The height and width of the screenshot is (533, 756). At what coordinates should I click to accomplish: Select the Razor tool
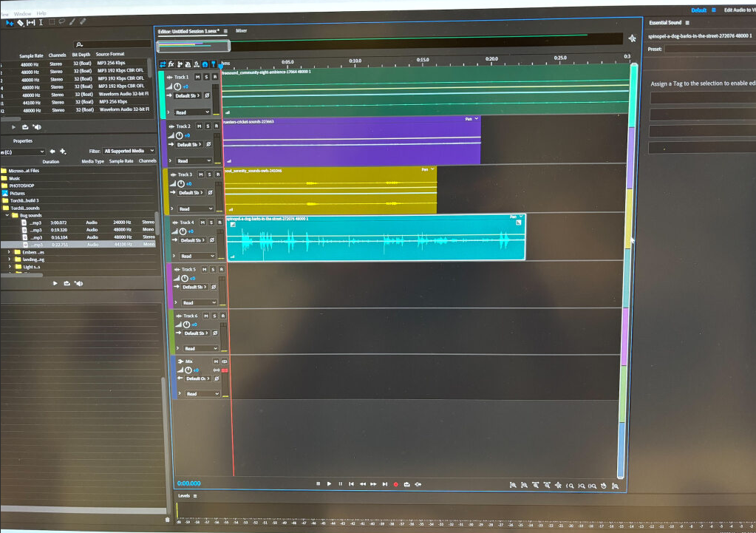pyautogui.click(x=20, y=23)
